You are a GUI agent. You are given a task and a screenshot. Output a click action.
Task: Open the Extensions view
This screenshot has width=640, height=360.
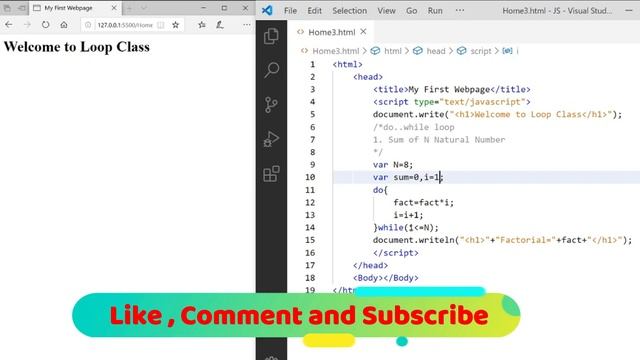[x=271, y=174]
